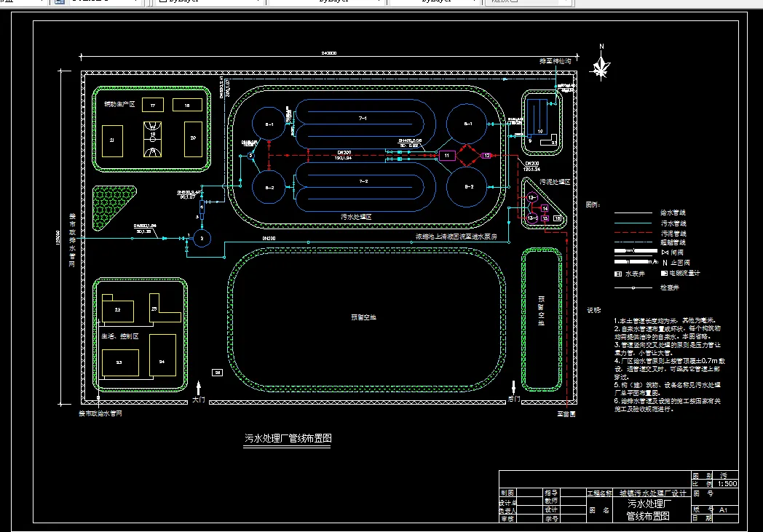Select the small box numbered 26 near gate
Image resolution: width=763 pixels, height=532 pixels.
pyautogui.click(x=218, y=373)
